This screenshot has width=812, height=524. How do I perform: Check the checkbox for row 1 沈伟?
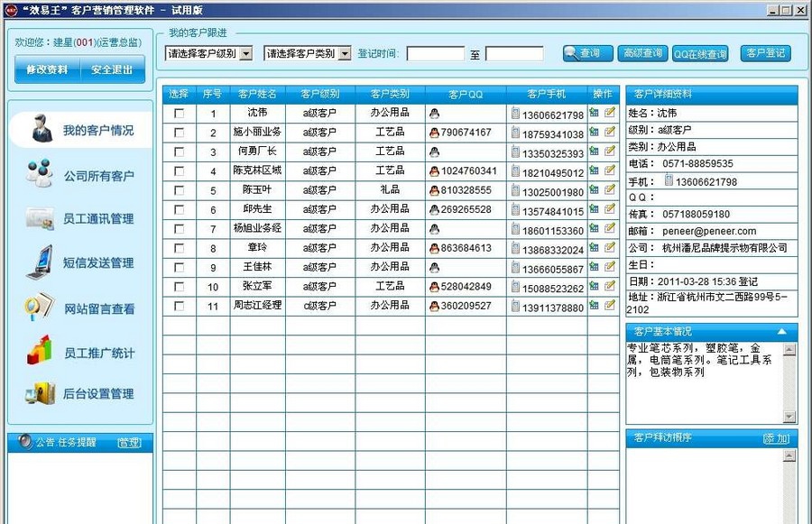pos(178,113)
